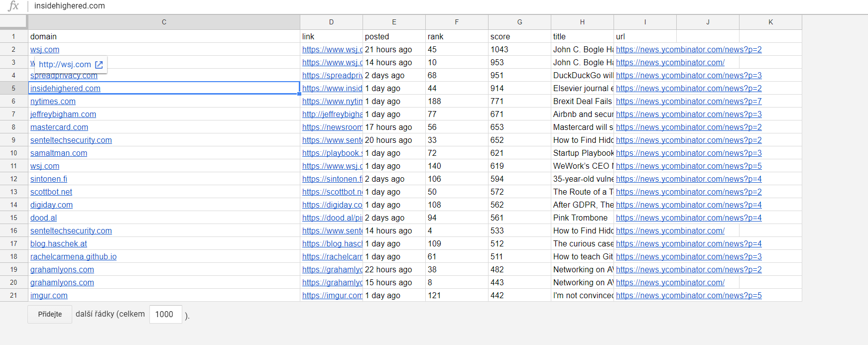Open news.ycombinator.com/ URL in row 3
The height and width of the screenshot is (345, 868).
coord(670,62)
